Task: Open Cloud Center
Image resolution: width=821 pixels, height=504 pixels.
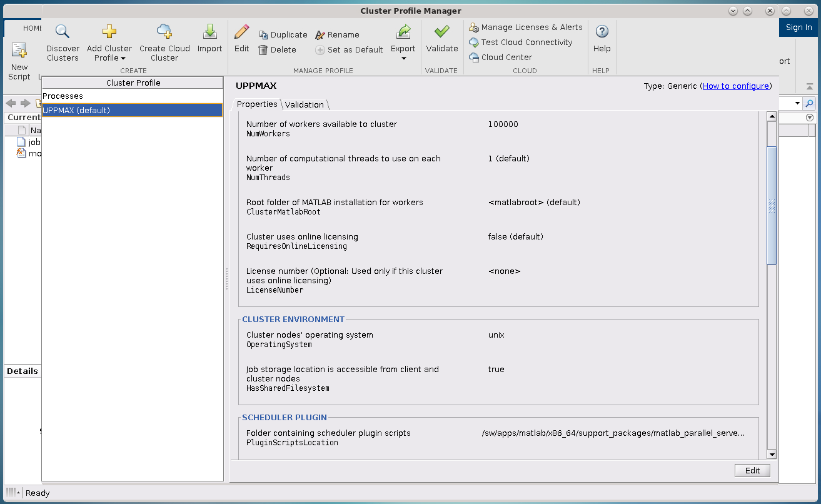Action: coord(501,58)
